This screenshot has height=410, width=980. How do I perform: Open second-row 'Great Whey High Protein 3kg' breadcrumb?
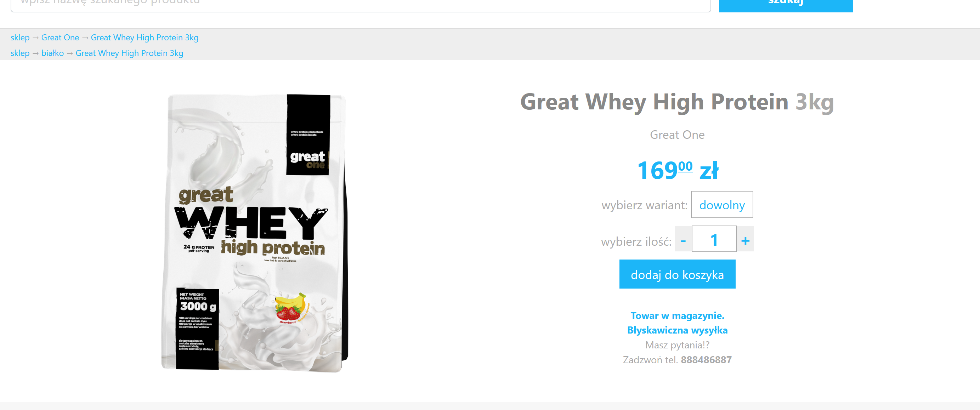point(129,53)
